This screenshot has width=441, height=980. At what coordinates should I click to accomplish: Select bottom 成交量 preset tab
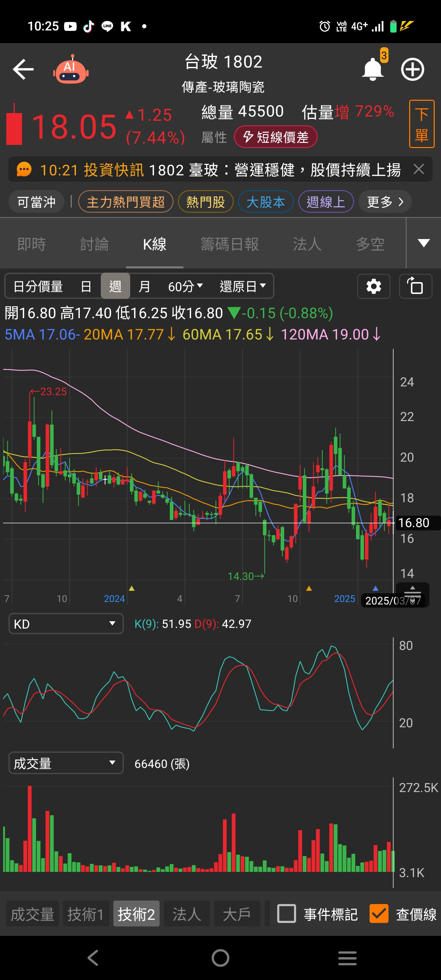[32, 913]
